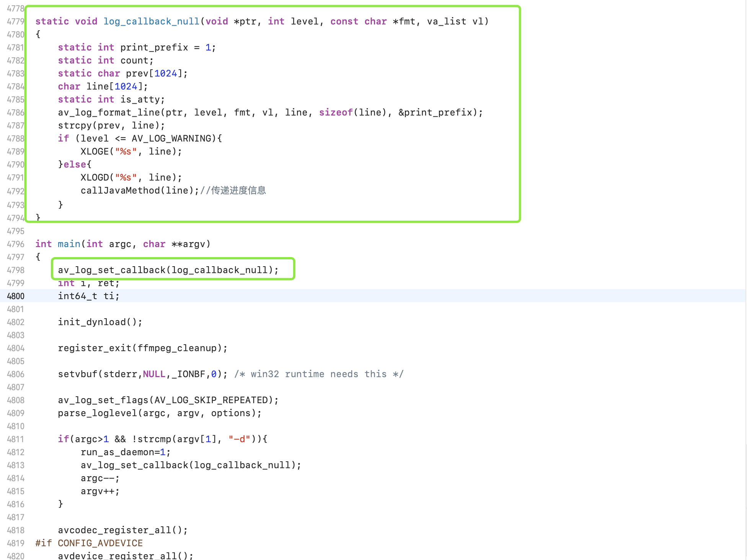Select line number 4800 in the gutter
This screenshot has height=560, width=747.
click(x=15, y=296)
